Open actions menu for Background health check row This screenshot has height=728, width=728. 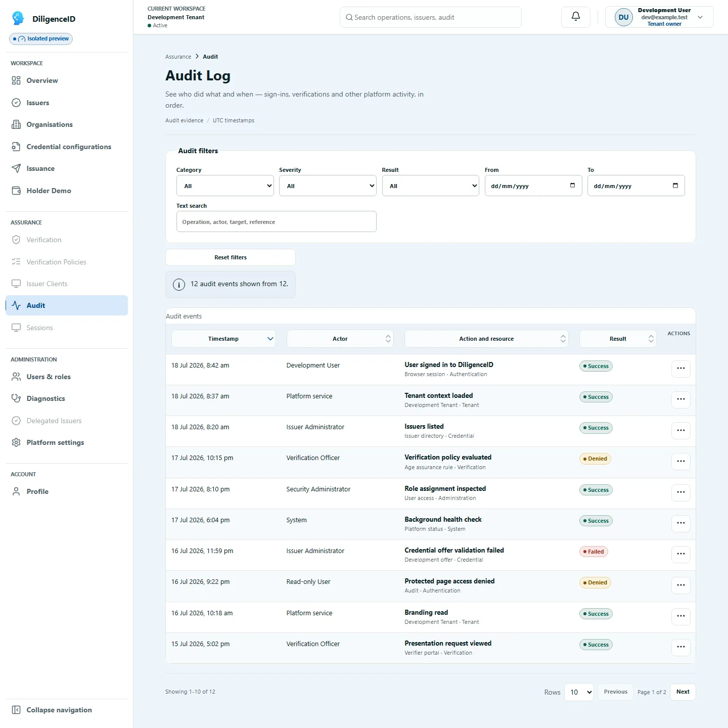681,523
